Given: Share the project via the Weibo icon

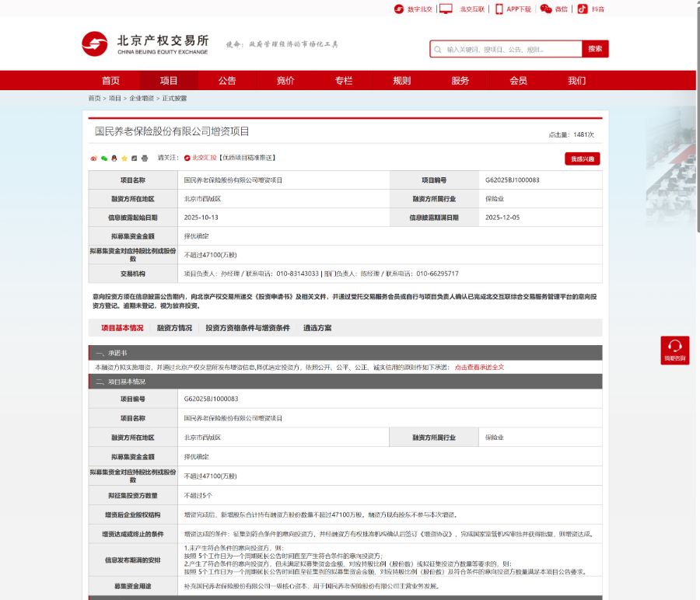Looking at the screenshot, I should click(x=94, y=159).
